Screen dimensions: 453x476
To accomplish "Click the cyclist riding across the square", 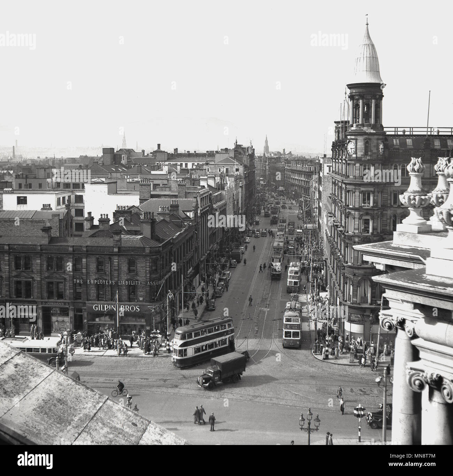I will 119,388.
